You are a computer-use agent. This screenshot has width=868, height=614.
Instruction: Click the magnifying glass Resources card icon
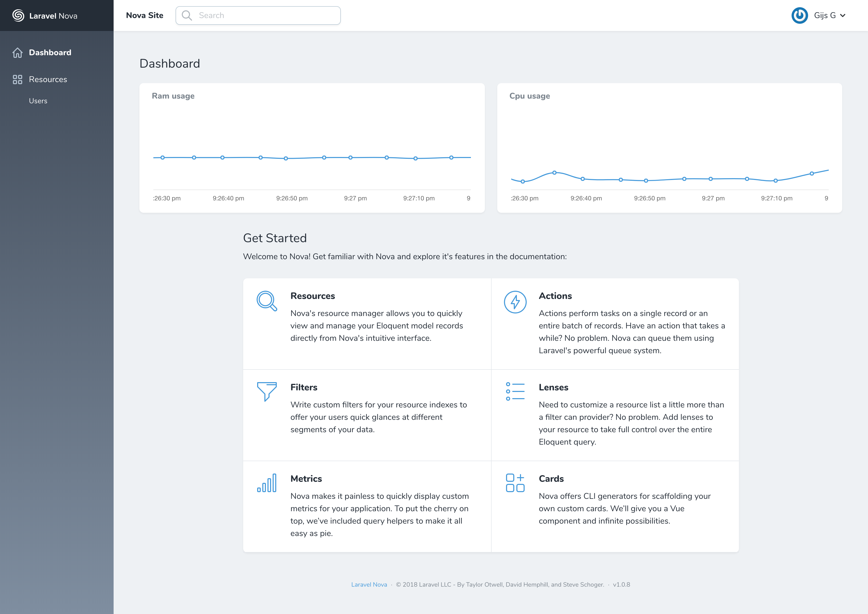[266, 301]
